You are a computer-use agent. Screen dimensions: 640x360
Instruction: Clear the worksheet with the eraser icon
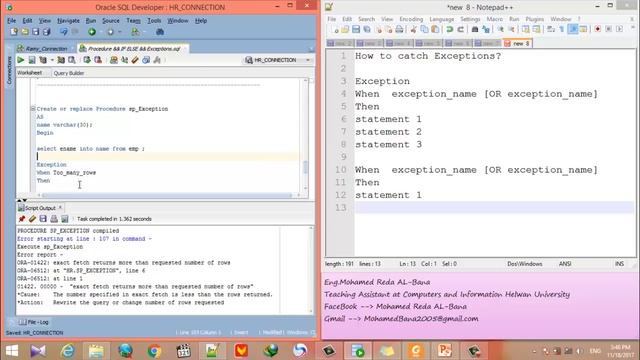pyautogui.click(x=135, y=60)
